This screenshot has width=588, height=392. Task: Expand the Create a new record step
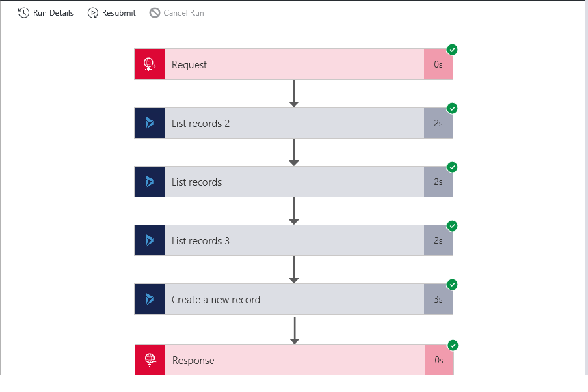click(293, 299)
